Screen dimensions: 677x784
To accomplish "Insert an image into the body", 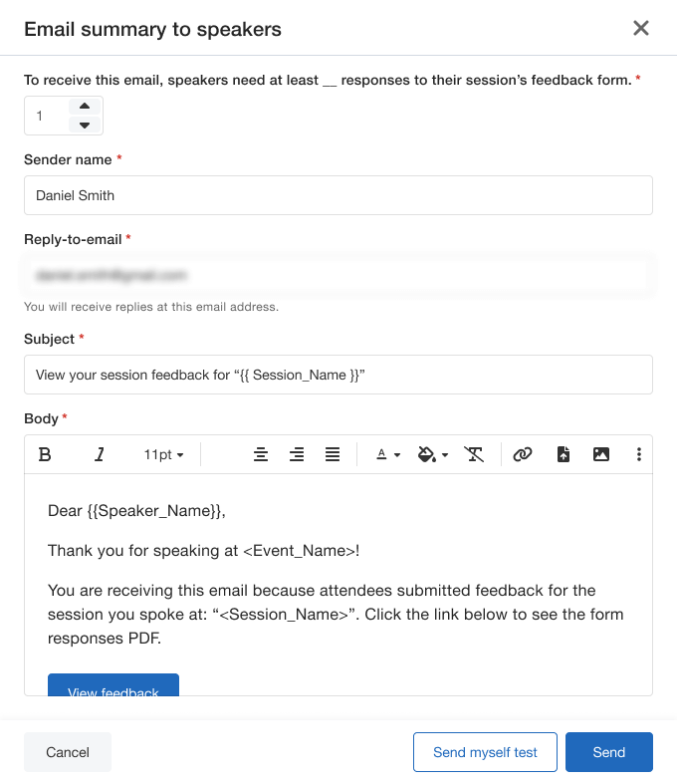I will pos(601,454).
